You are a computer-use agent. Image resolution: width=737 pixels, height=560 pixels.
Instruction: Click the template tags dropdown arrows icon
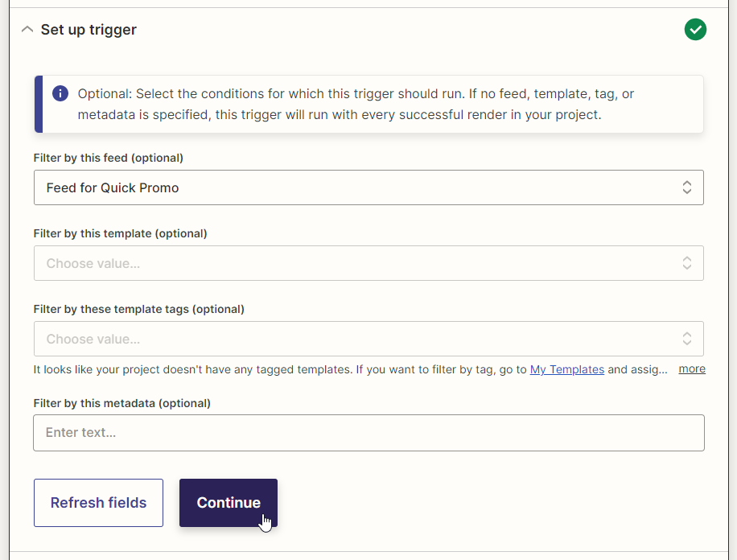click(686, 339)
